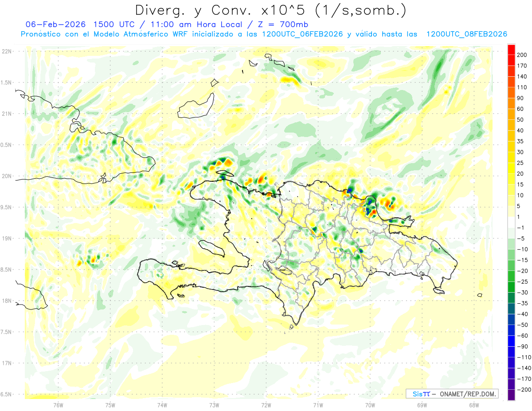Click the dark purple swatch at colorbar bottom
Image resolution: width=532 pixels, height=411 pixels.
(x=511, y=395)
